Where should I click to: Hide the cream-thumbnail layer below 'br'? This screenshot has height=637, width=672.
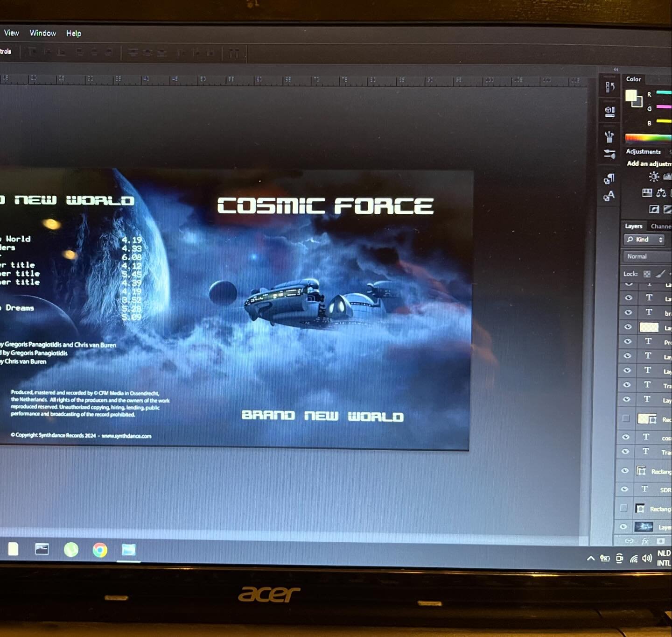coord(628,327)
